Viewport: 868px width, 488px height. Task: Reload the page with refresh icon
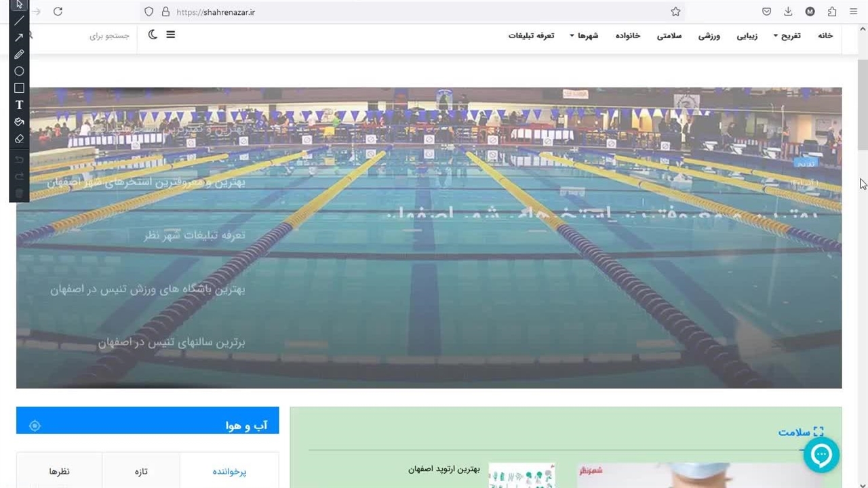point(58,12)
